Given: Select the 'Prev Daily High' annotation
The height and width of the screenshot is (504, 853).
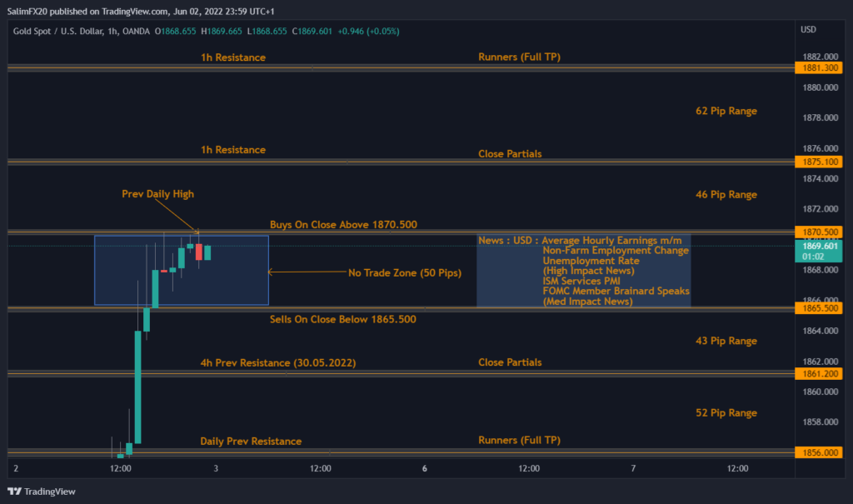Looking at the screenshot, I should pyautogui.click(x=157, y=194).
